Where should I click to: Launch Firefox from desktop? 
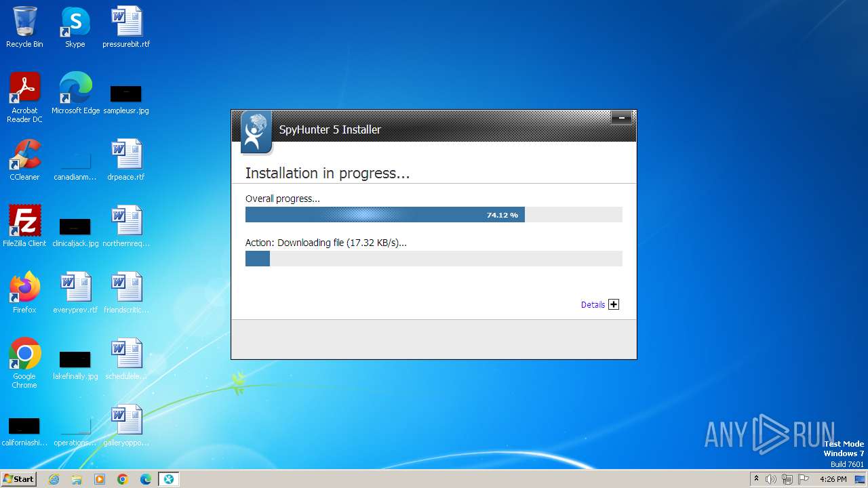coord(24,293)
